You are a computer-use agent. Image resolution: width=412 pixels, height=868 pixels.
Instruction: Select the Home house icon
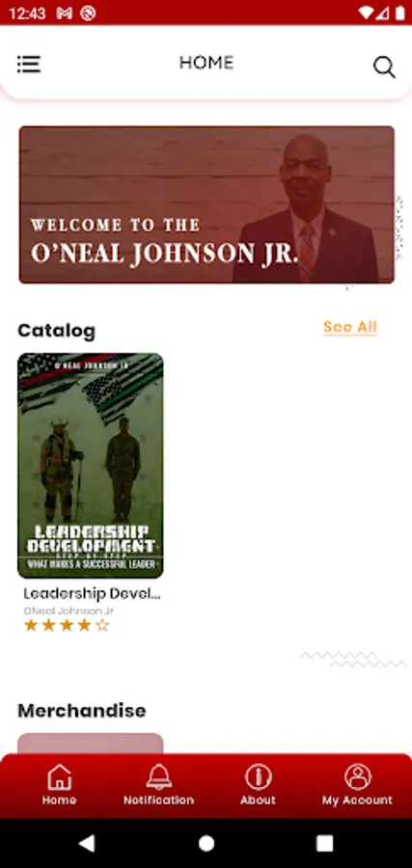(59, 776)
